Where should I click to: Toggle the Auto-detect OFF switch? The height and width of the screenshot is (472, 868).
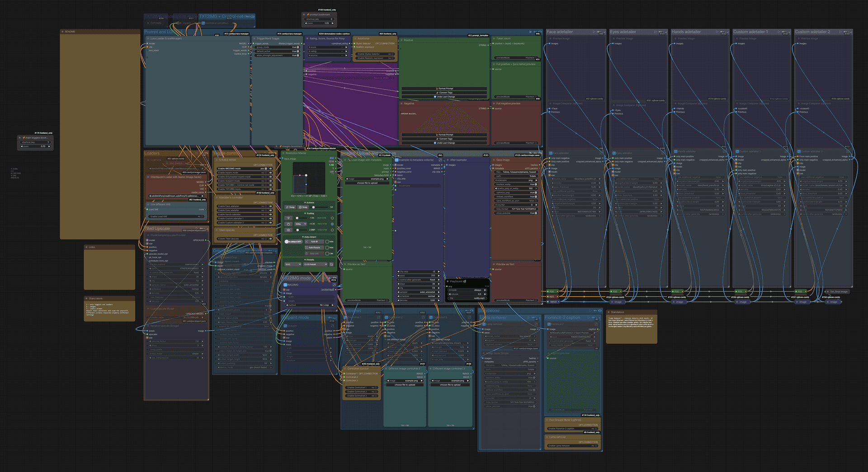pos(293,242)
